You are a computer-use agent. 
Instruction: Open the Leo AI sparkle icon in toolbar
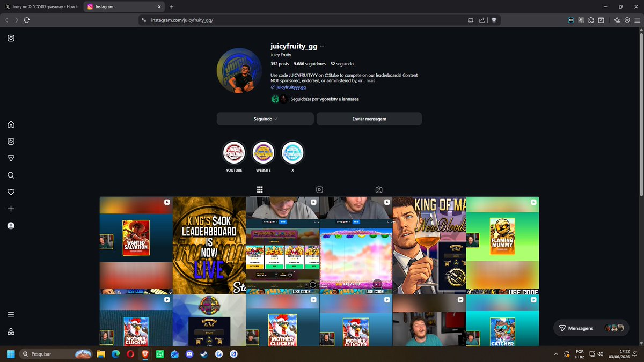click(x=617, y=20)
